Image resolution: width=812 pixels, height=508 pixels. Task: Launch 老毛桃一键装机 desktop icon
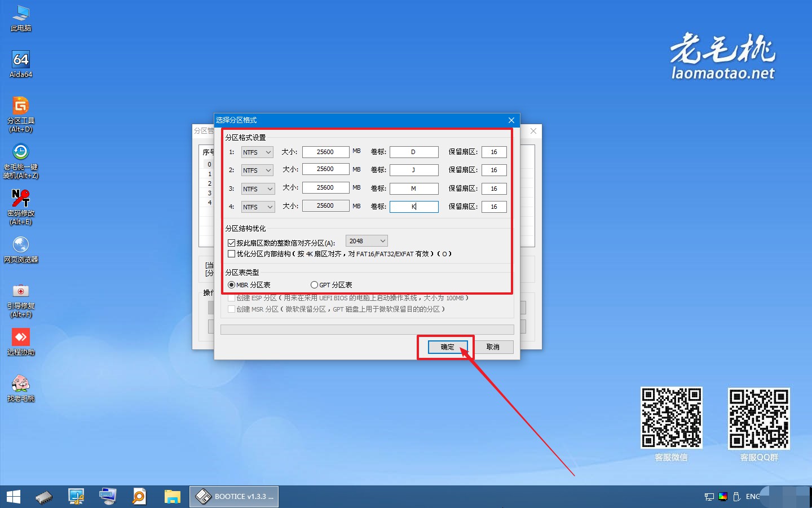click(21, 161)
